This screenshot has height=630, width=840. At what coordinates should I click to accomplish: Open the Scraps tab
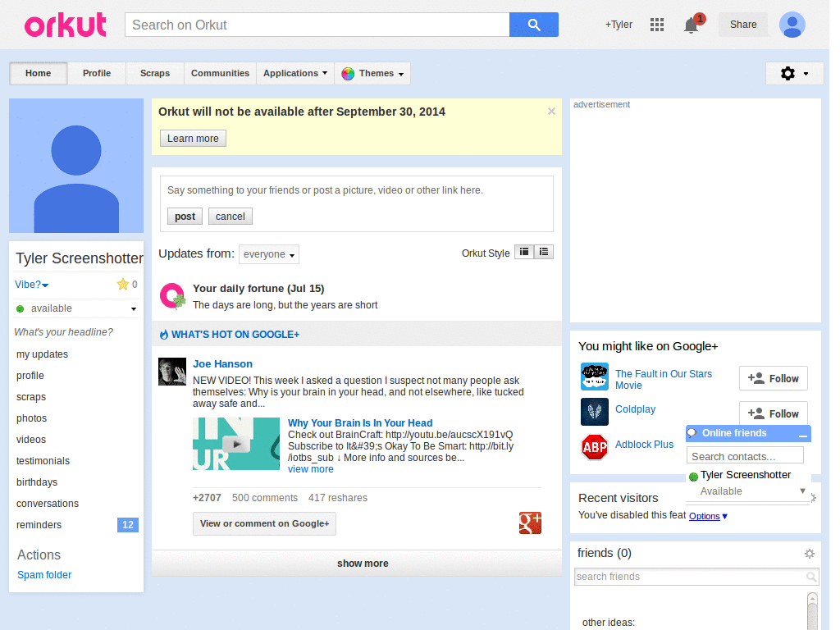155,73
